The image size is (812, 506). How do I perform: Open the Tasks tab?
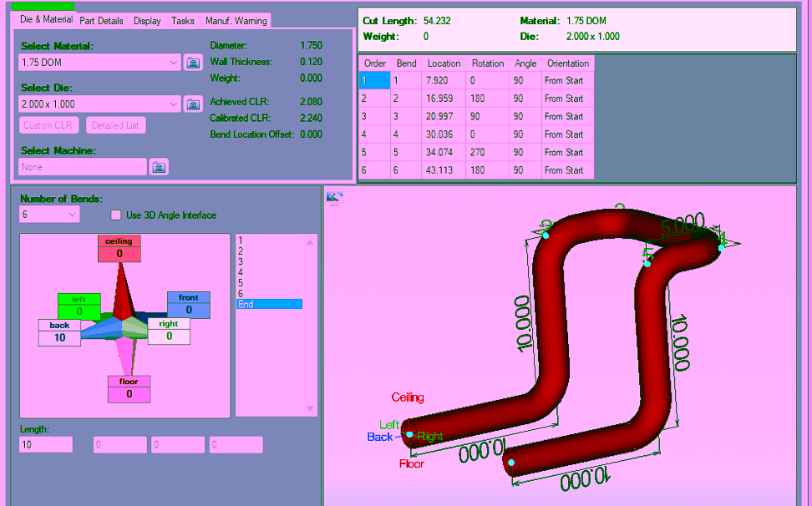182,21
